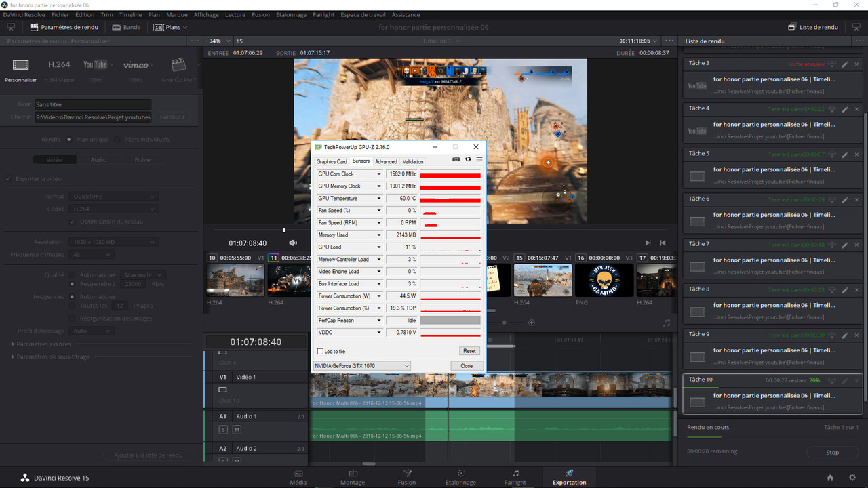Remove Tâche 3 from the render queue
868x488 pixels.
[x=856, y=64]
